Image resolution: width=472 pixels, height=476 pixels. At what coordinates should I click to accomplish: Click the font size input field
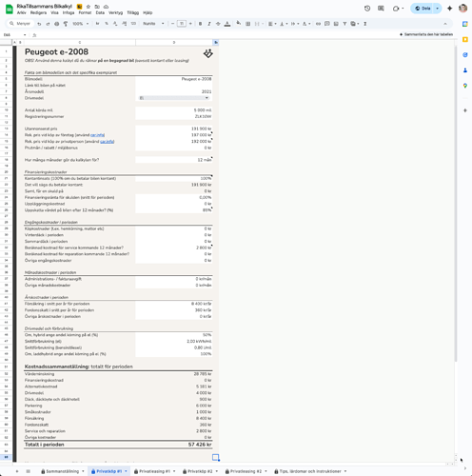pos(182,24)
